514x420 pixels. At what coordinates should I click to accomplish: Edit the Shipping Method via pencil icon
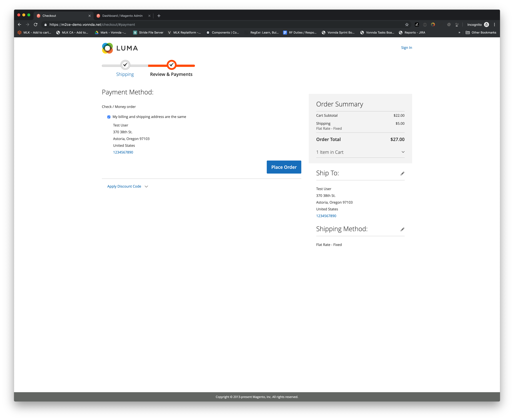[402, 229]
